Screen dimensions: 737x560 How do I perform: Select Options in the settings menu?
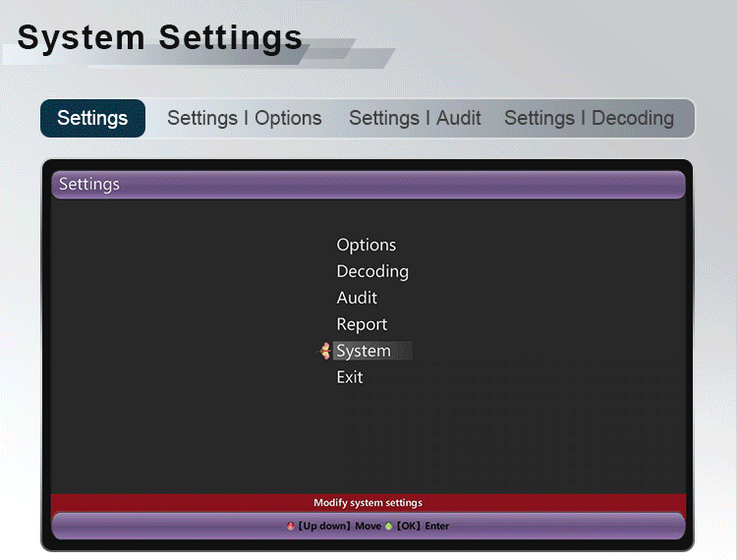366,245
